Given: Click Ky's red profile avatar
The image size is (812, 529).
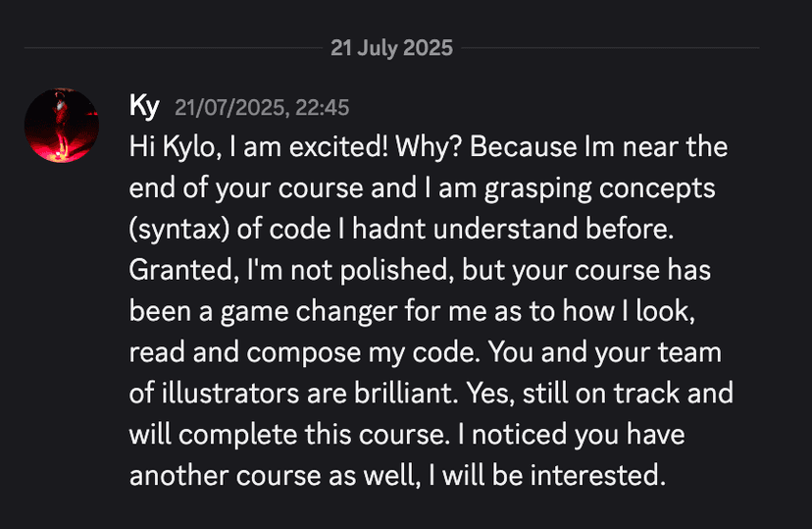Looking at the screenshot, I should (61, 125).
